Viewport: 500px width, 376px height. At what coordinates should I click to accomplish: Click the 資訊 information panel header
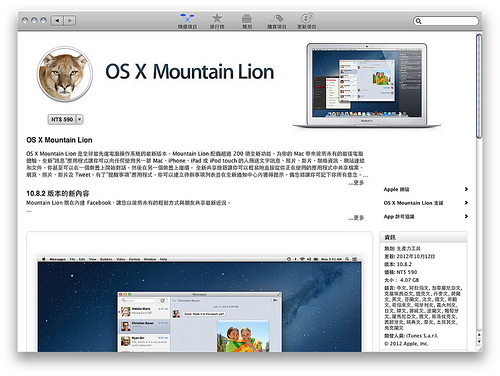tap(423, 237)
